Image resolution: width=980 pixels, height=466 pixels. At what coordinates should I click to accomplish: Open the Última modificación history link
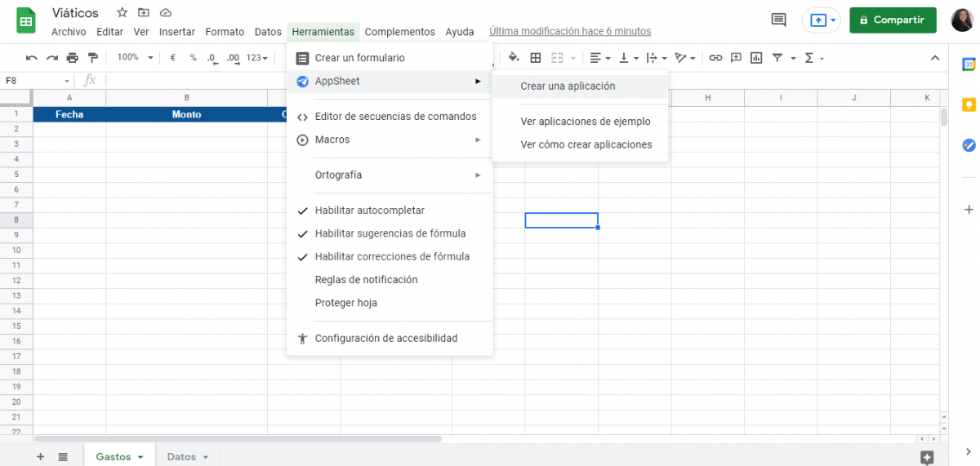click(x=569, y=32)
